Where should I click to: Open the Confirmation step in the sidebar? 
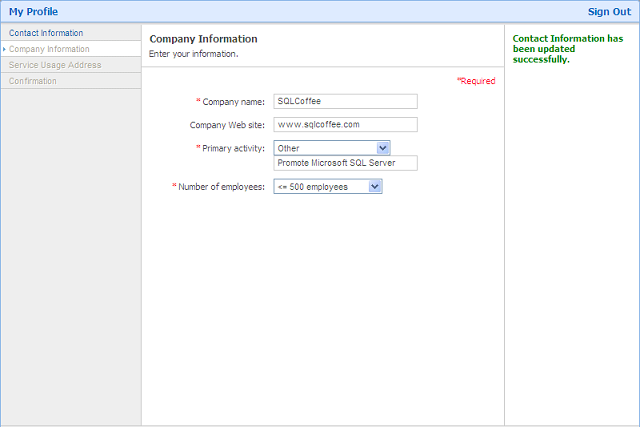coord(33,81)
